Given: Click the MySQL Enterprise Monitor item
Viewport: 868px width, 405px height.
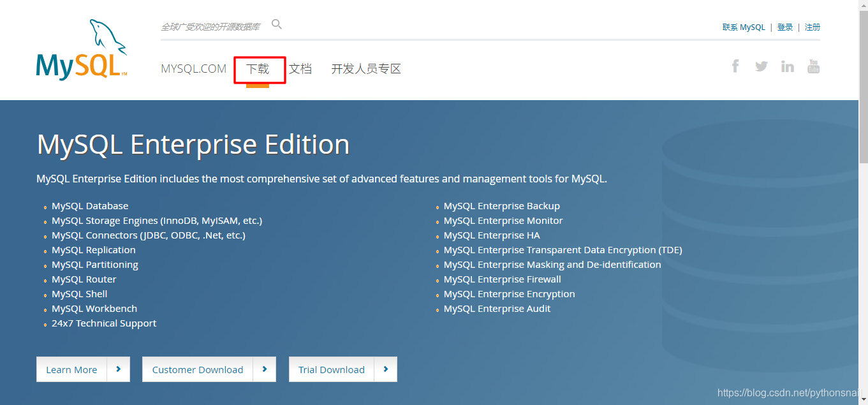Looking at the screenshot, I should (503, 221).
